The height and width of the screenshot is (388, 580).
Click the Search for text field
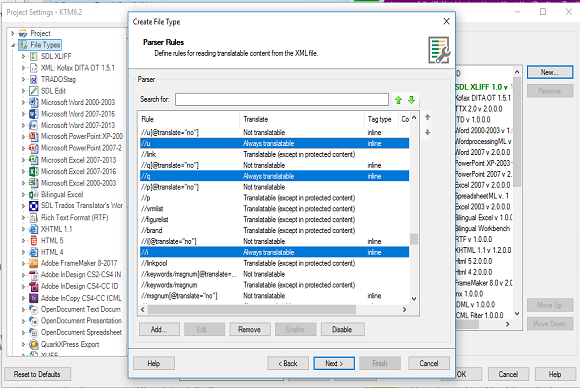click(x=282, y=99)
